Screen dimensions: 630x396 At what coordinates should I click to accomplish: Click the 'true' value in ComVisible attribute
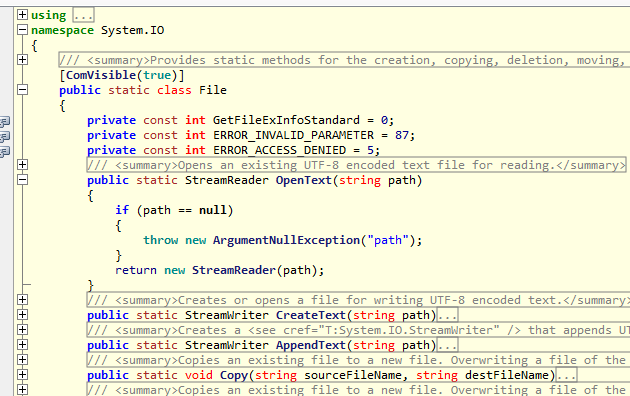pyautogui.click(x=157, y=75)
